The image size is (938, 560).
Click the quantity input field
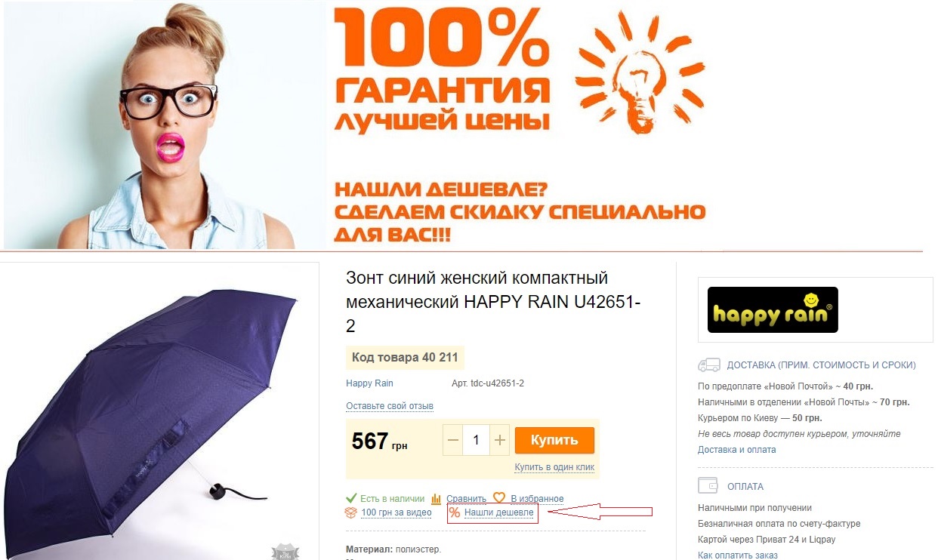coord(476,440)
